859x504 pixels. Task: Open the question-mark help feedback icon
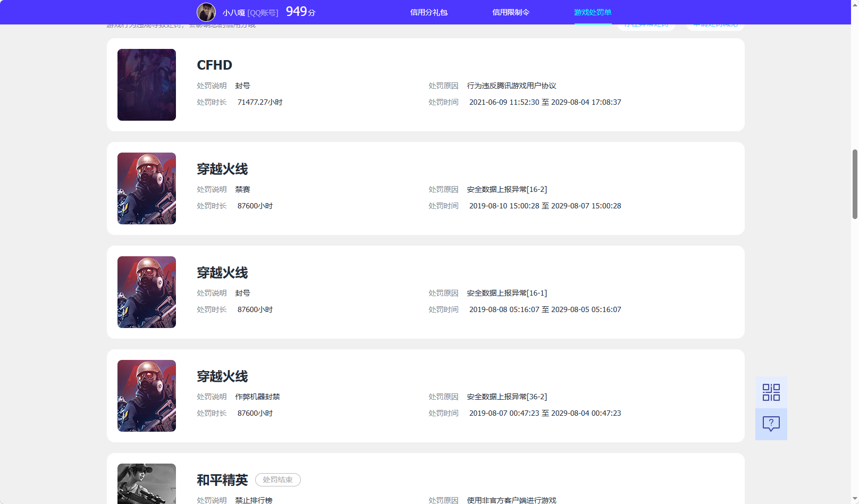coord(771,424)
